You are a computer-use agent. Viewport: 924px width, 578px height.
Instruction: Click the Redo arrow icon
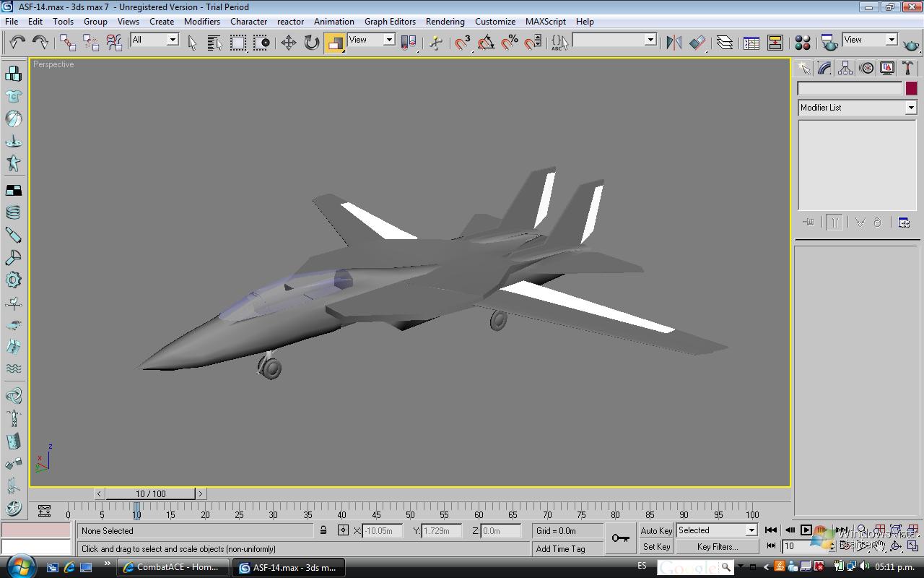pos(40,43)
